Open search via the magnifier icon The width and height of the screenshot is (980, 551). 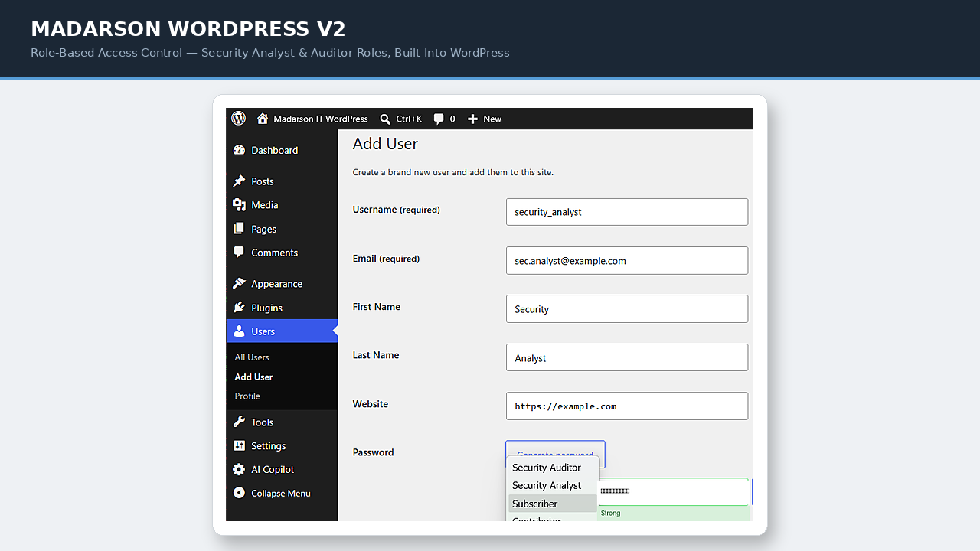(x=385, y=119)
